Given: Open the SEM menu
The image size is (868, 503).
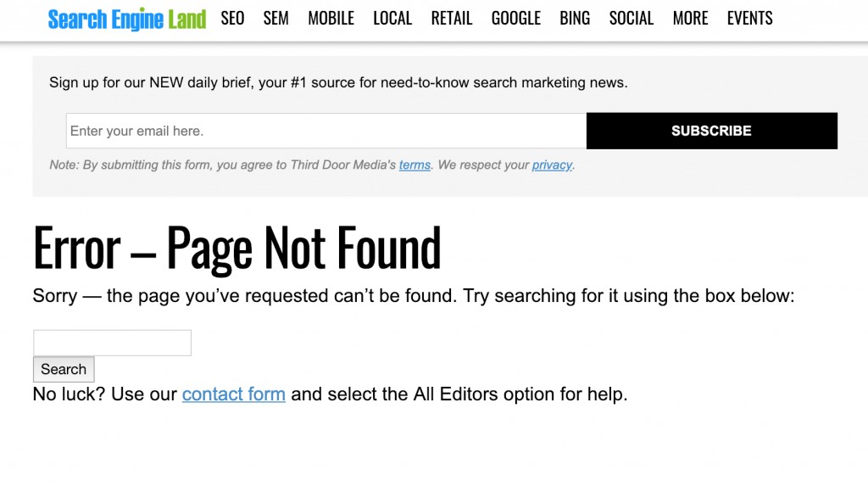Looking at the screenshot, I should (275, 19).
